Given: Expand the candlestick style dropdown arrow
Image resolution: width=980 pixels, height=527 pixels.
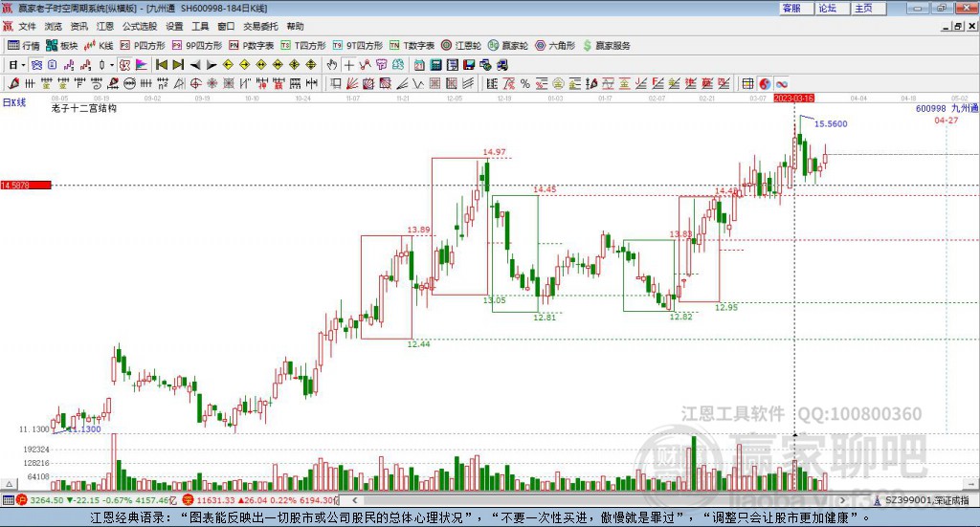Looking at the screenshot, I should (x=112, y=64).
